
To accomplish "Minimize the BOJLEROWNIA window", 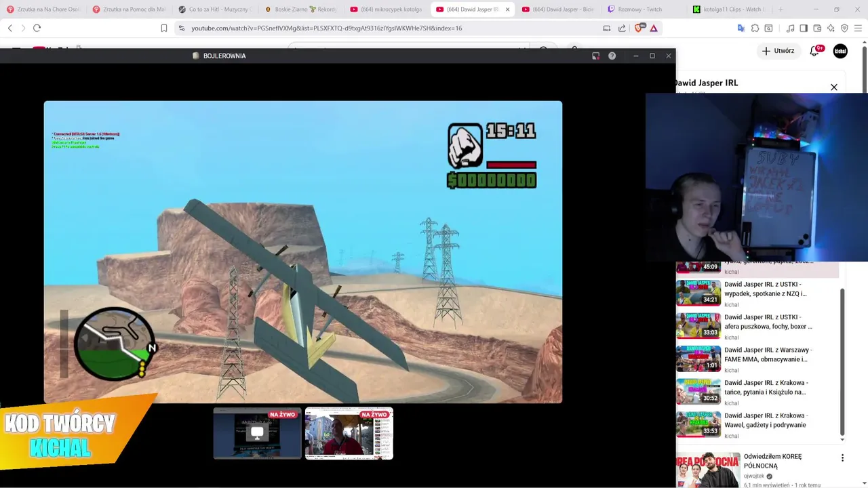I will point(635,56).
